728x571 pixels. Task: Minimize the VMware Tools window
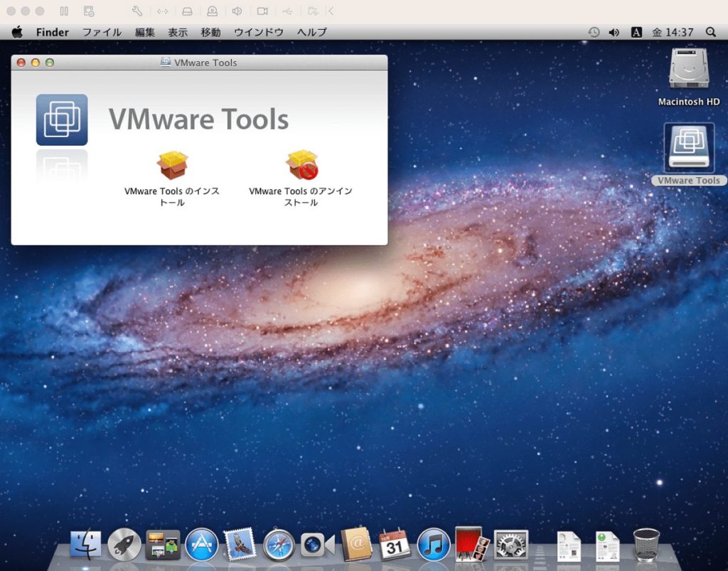tap(36, 62)
